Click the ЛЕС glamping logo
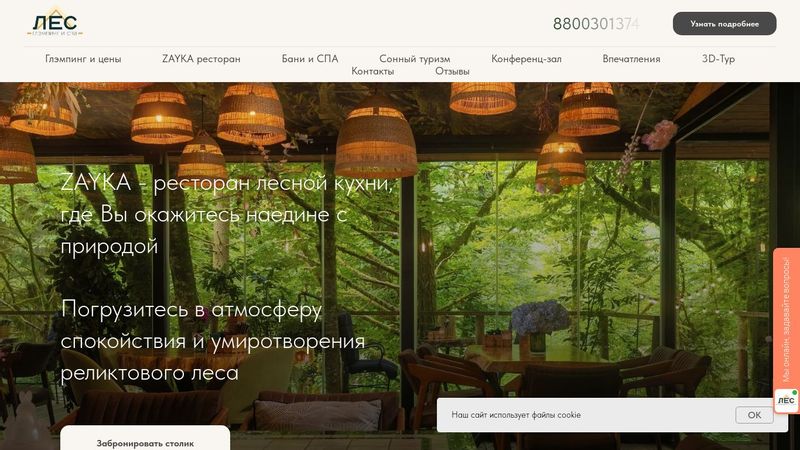 tap(55, 23)
